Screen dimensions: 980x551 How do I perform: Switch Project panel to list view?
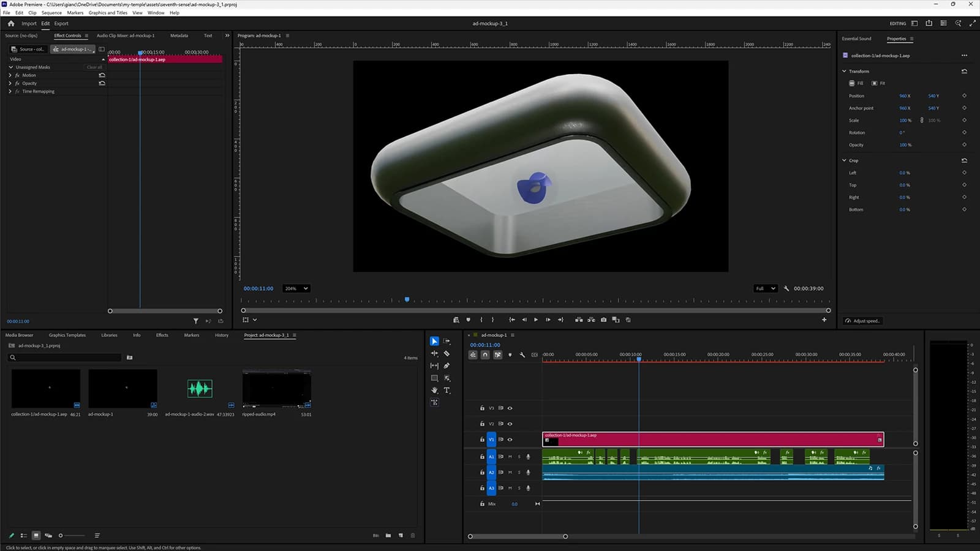tap(24, 535)
